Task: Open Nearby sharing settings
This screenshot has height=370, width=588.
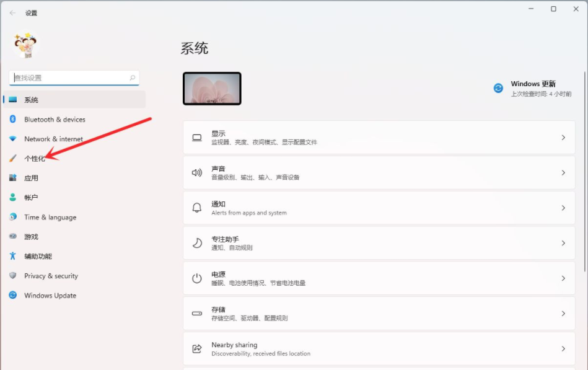Action: [x=379, y=348]
